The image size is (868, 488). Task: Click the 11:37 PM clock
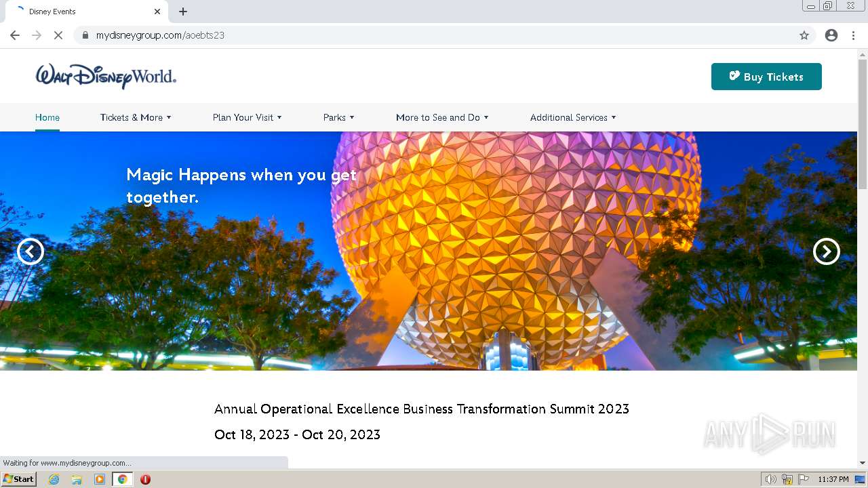(833, 479)
